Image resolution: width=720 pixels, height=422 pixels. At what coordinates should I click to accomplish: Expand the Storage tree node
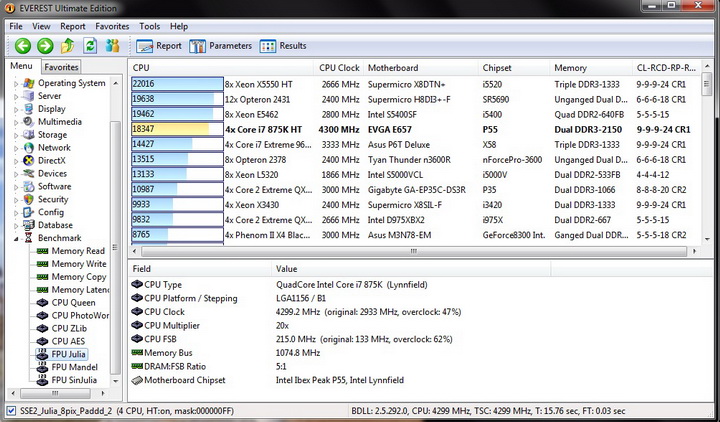click(16, 135)
